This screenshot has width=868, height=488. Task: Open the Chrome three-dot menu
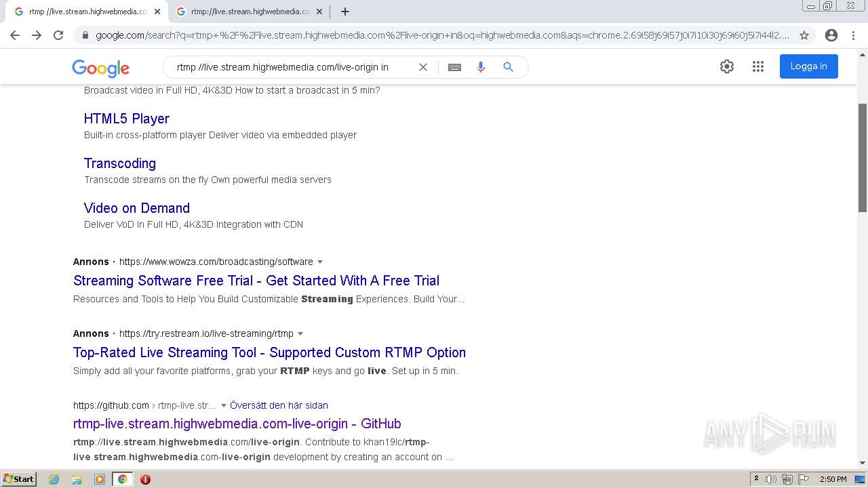click(x=854, y=35)
